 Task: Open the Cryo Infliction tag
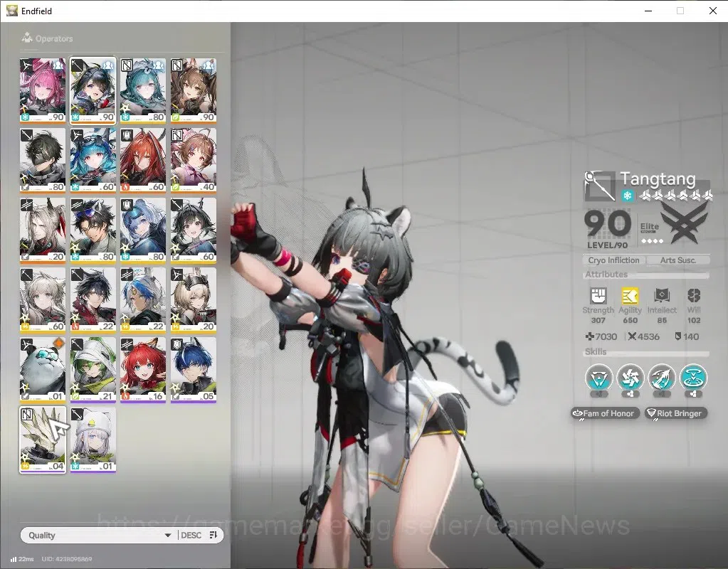614,260
